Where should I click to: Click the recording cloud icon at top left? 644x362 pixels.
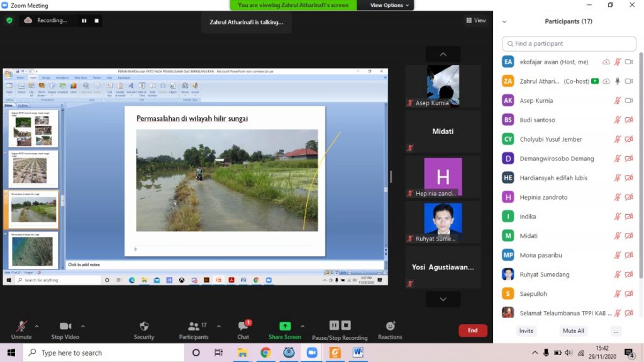[x=28, y=20]
